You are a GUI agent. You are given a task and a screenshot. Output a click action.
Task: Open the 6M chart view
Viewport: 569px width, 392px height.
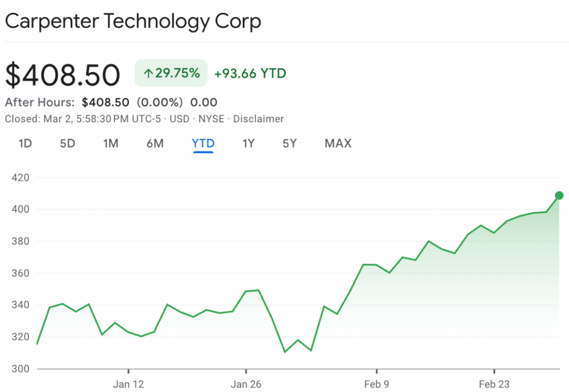pos(155,144)
